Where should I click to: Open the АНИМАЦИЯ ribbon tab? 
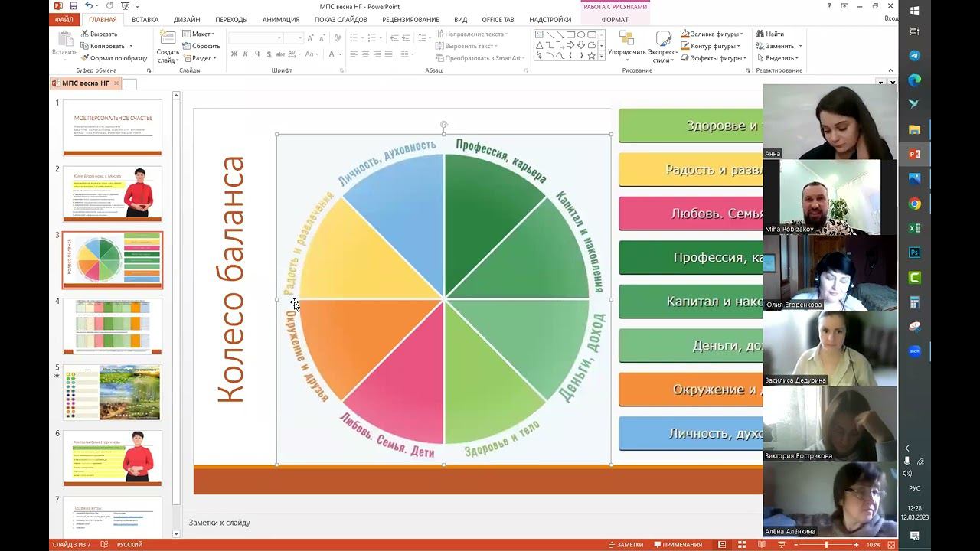click(281, 20)
